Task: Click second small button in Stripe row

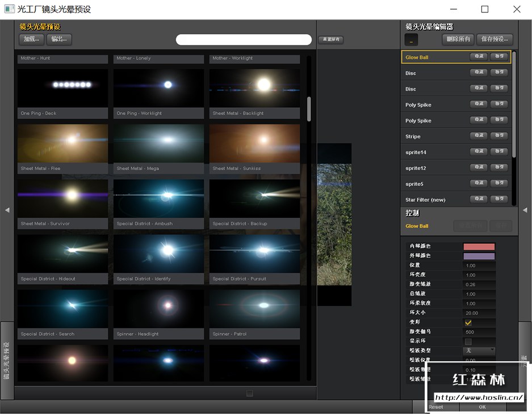Action: 499,136
